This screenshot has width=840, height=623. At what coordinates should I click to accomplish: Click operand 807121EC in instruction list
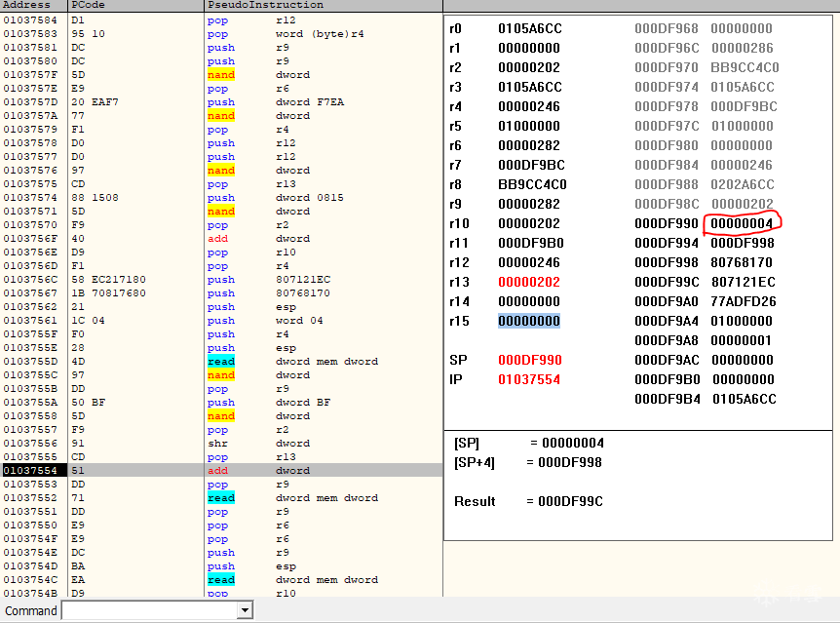pyautogui.click(x=303, y=280)
